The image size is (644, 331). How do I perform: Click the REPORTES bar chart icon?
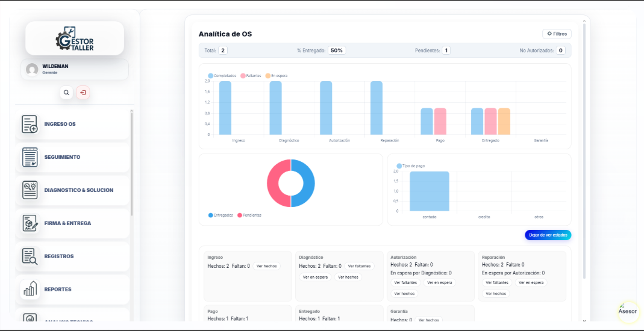tap(30, 289)
